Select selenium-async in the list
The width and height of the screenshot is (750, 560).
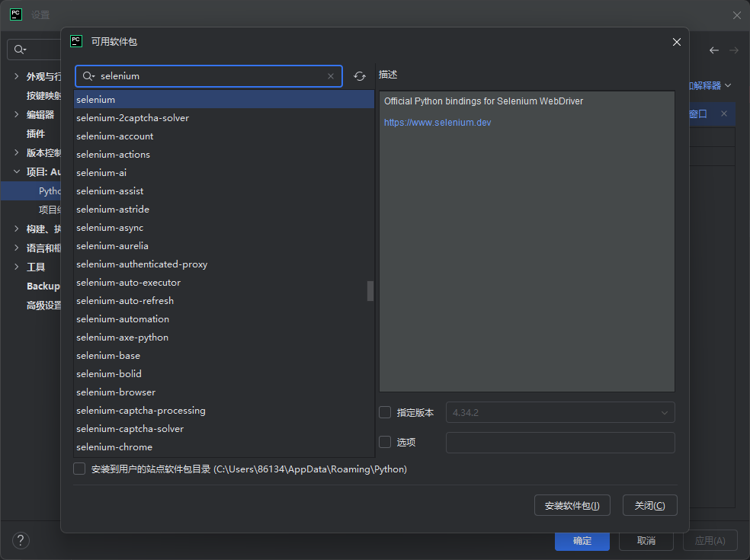point(224,228)
